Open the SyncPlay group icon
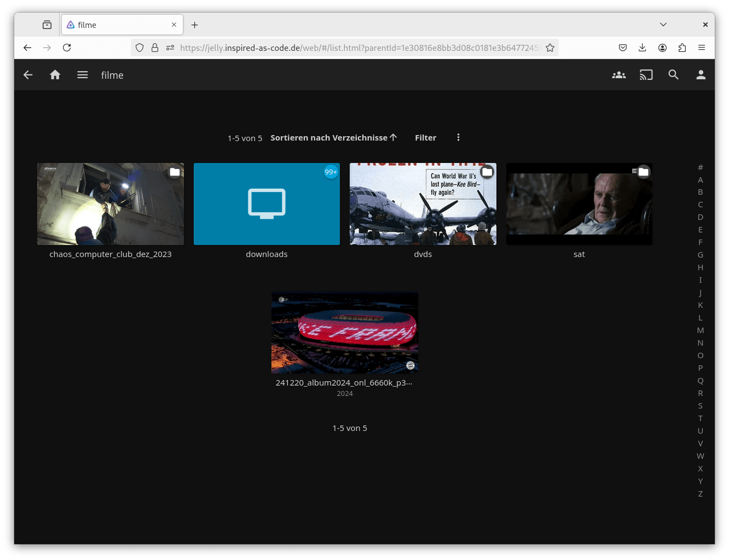Viewport: 729px width, 560px height. coord(618,75)
